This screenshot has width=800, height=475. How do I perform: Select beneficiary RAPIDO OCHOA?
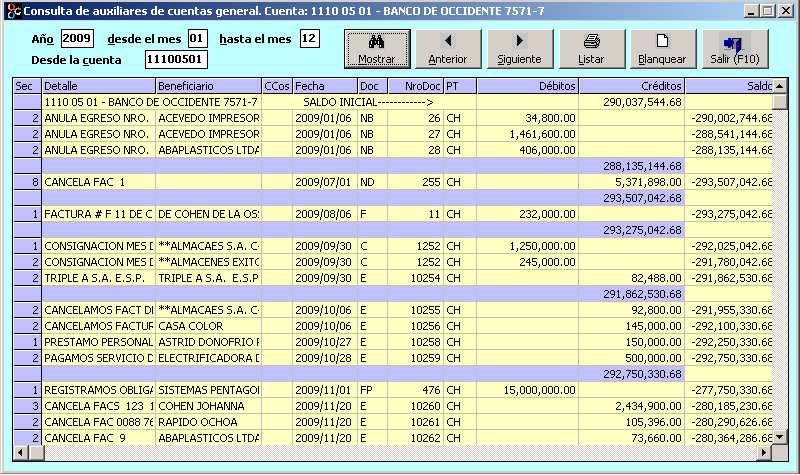point(208,422)
